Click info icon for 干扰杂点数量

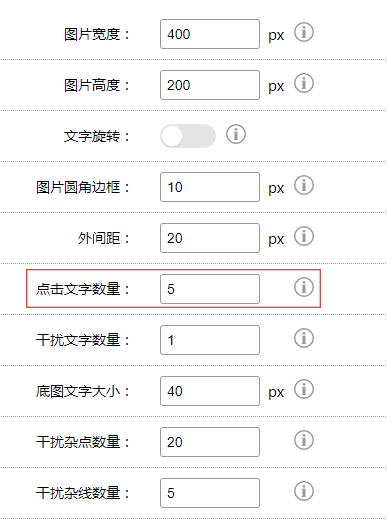click(304, 440)
